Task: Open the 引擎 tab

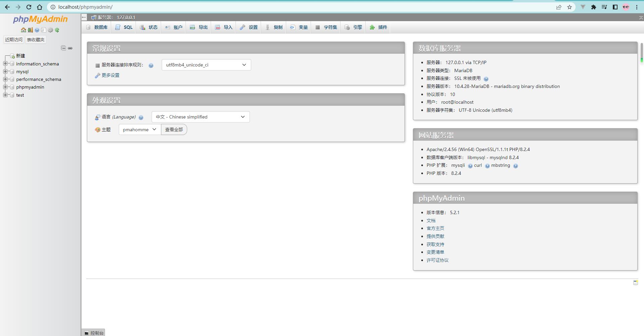Action: point(353,28)
